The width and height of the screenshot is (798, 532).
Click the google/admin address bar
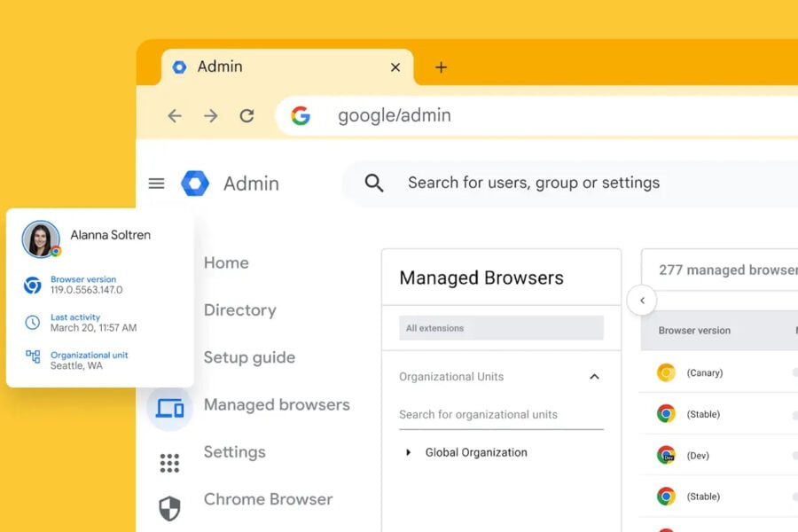click(537, 115)
